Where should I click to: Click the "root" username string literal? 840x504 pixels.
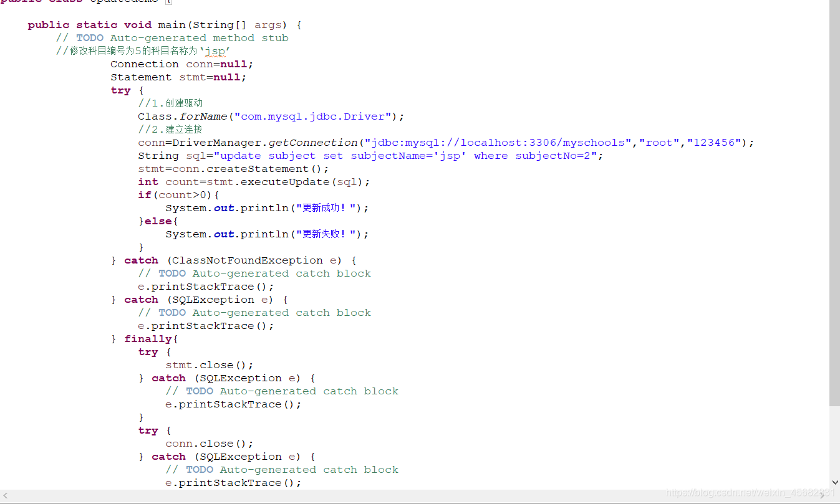[659, 143]
